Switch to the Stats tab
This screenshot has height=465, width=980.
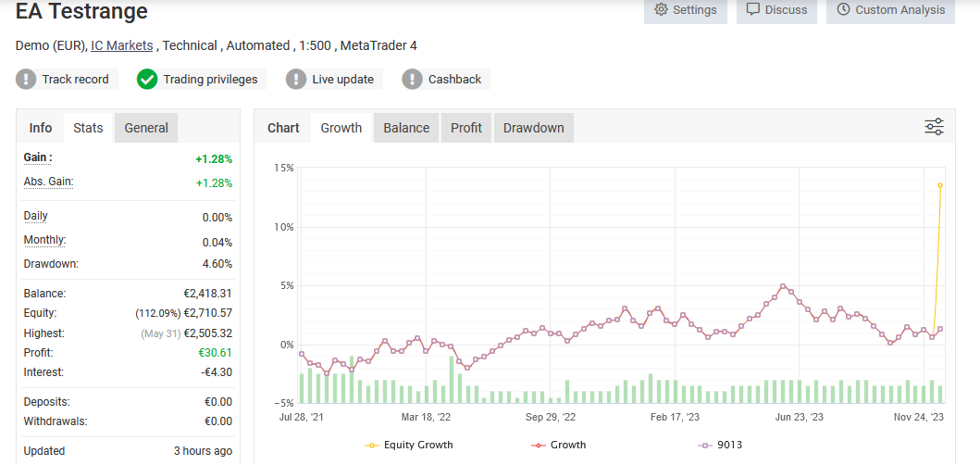(88, 128)
